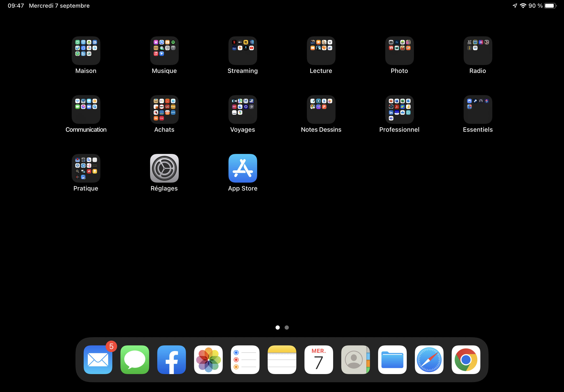564x392 pixels.
Task: Open Safari browser in dock
Action: tap(429, 359)
